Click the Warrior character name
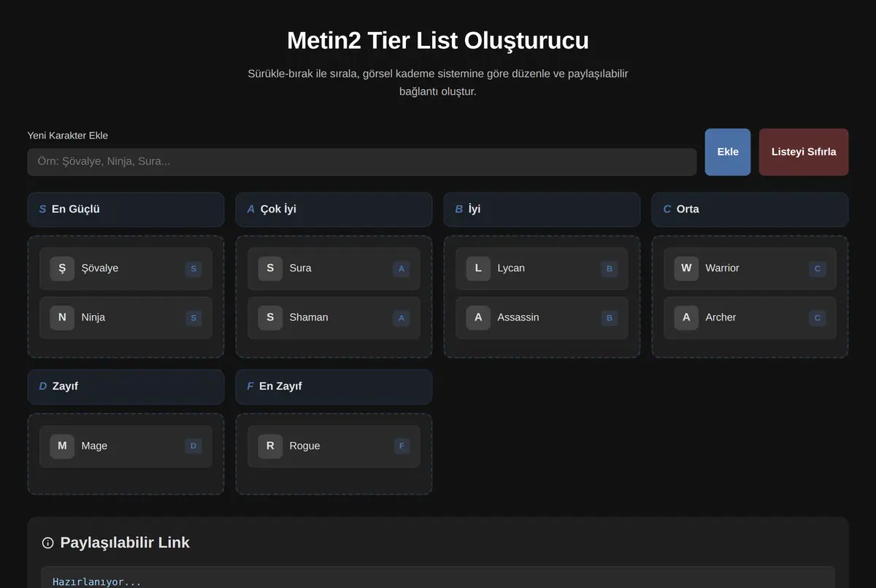 [x=723, y=268]
